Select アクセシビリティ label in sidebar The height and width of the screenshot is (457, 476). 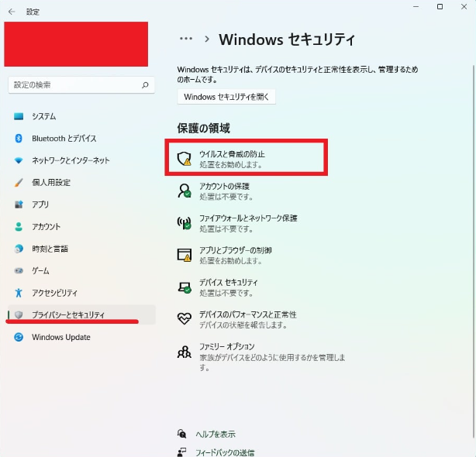pos(54,293)
